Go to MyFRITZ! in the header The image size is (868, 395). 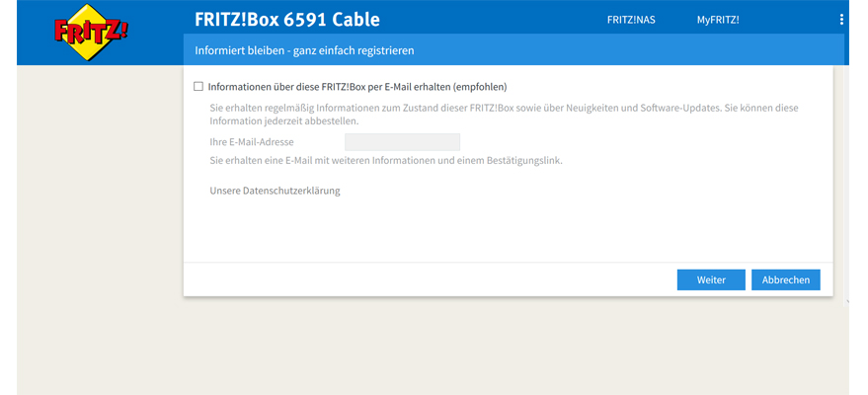click(x=717, y=20)
